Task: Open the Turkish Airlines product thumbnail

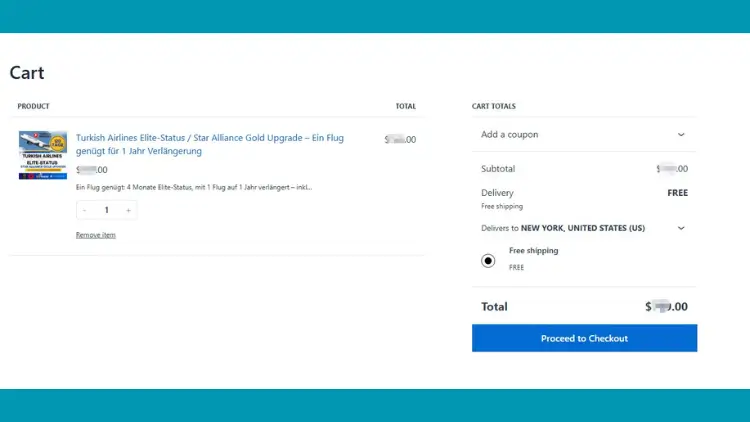Action: pos(43,155)
